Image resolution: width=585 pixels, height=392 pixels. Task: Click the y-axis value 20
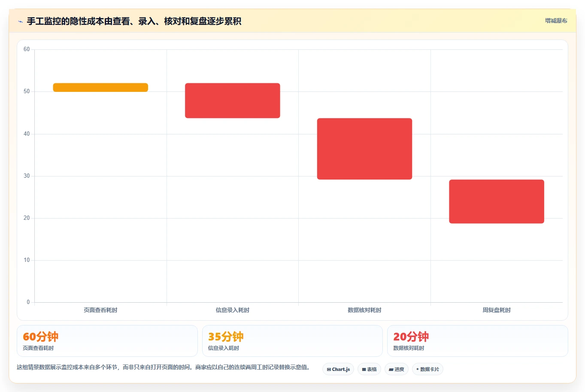click(x=27, y=218)
